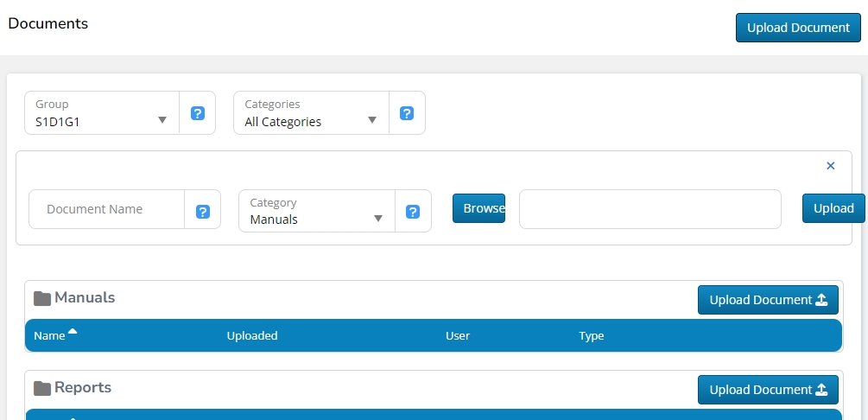Click the help icon beside Categories filter

point(407,113)
